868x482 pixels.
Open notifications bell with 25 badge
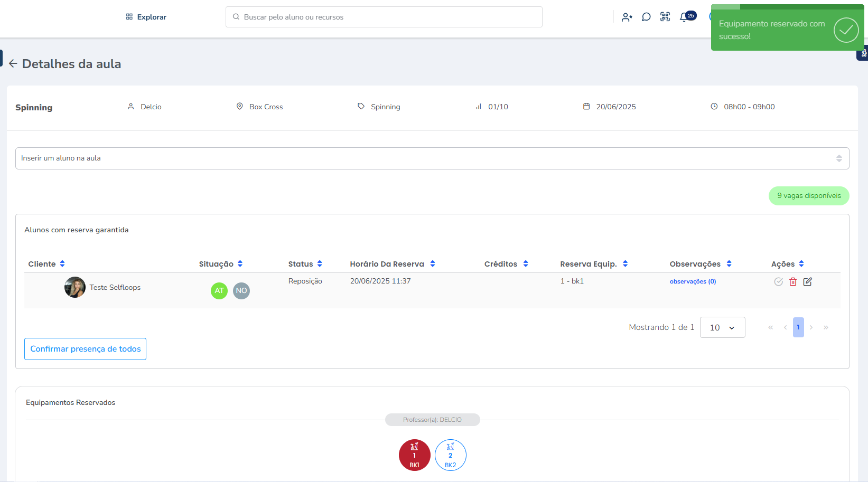pos(685,17)
